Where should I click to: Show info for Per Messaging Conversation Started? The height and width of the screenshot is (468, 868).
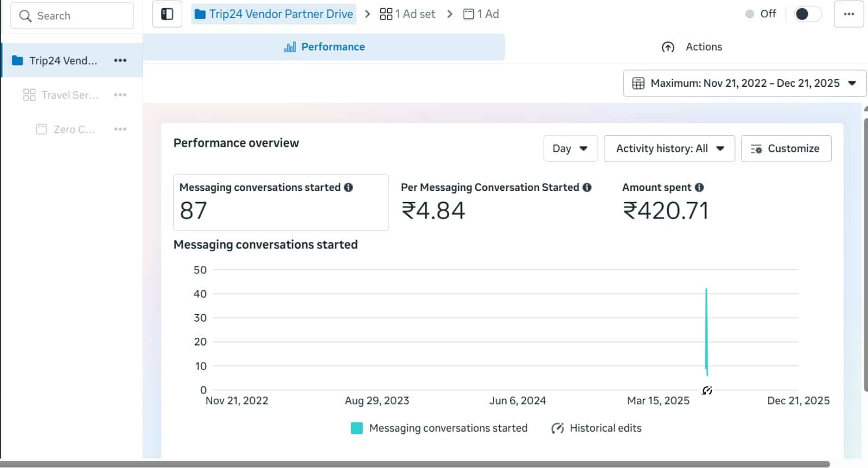[587, 188]
